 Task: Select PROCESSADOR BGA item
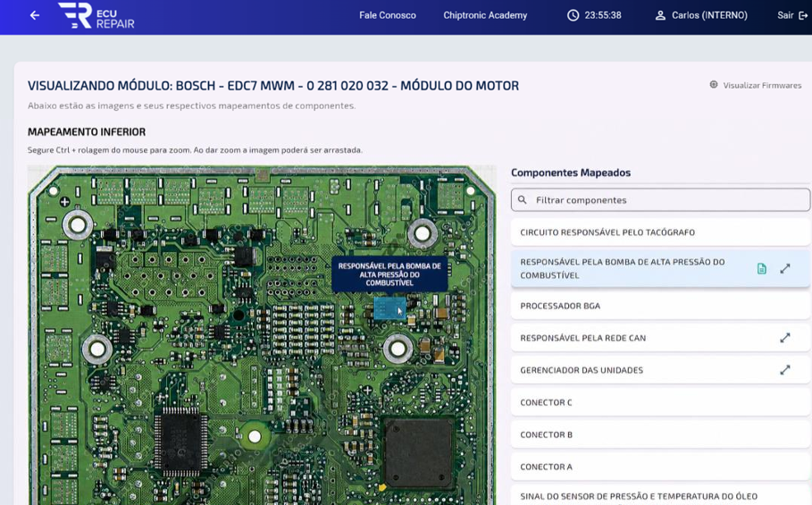(660, 306)
